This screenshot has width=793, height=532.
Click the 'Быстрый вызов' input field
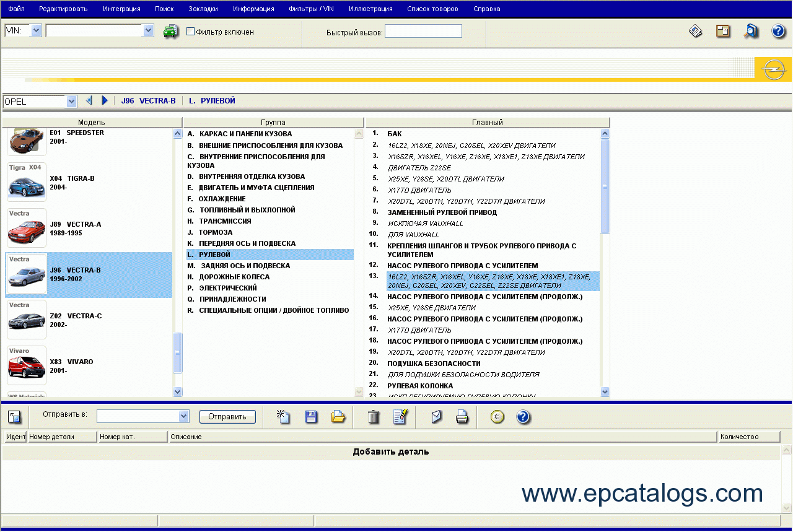423,31
